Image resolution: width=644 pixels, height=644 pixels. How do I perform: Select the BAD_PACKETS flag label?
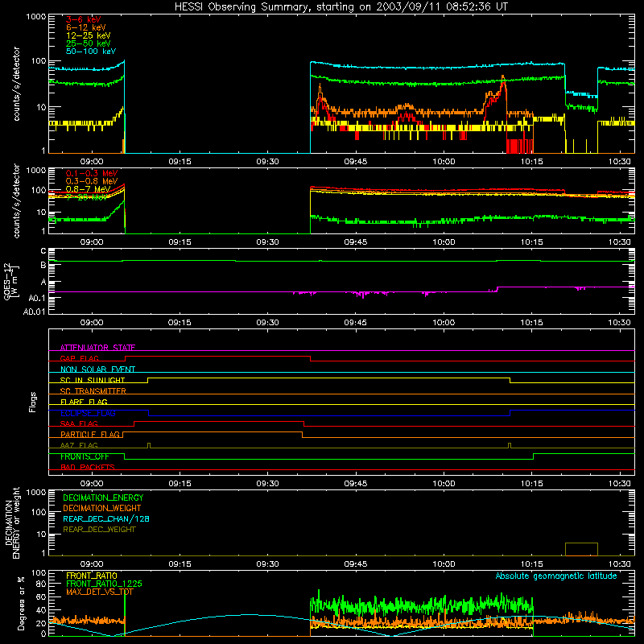tap(88, 467)
